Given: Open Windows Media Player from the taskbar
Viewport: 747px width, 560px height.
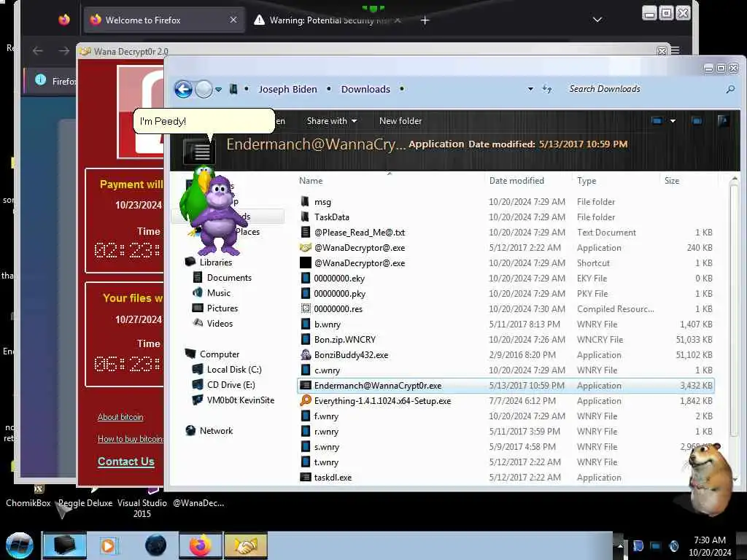Looking at the screenshot, I should click(108, 545).
